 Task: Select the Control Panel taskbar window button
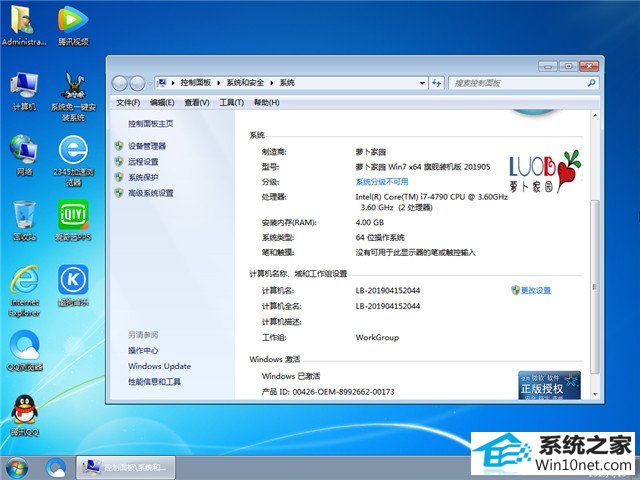pyautogui.click(x=126, y=467)
